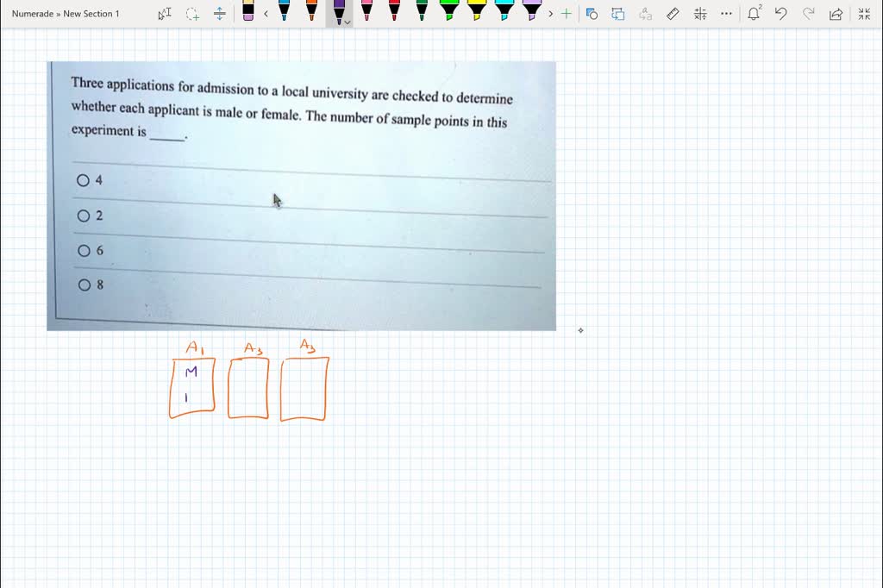Open the selected purple pen's options dropdown
This screenshot has height=588, width=883.
(x=348, y=22)
